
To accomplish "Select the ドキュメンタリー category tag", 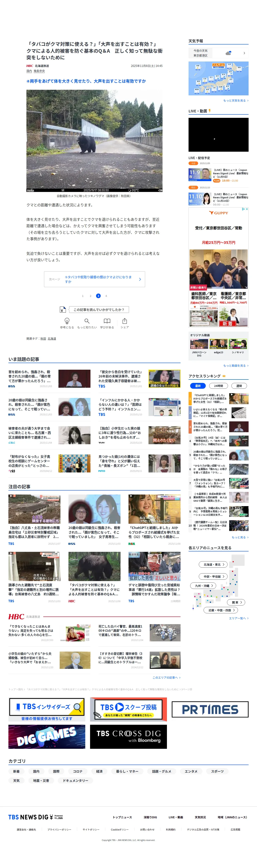I will pyautogui.click(x=75, y=780).
